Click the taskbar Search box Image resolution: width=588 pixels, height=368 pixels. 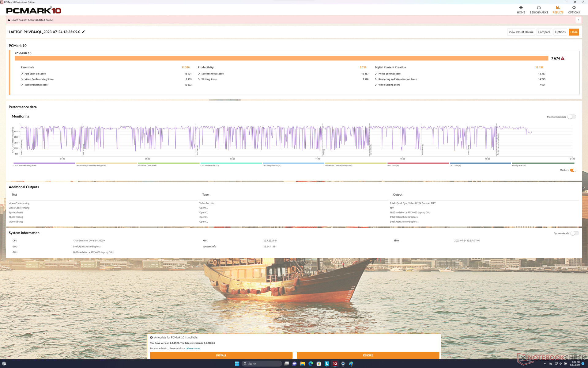[x=262, y=364]
